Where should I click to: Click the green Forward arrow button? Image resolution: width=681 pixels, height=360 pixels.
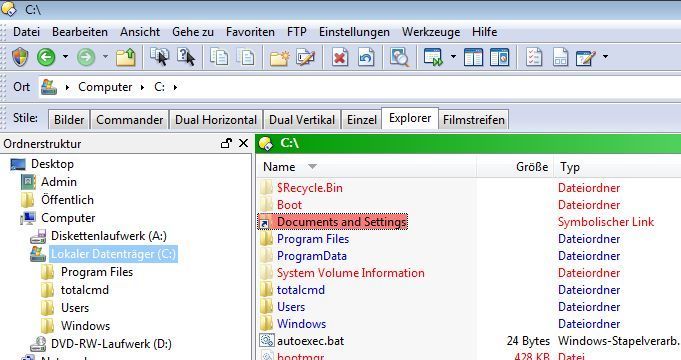coord(86,57)
